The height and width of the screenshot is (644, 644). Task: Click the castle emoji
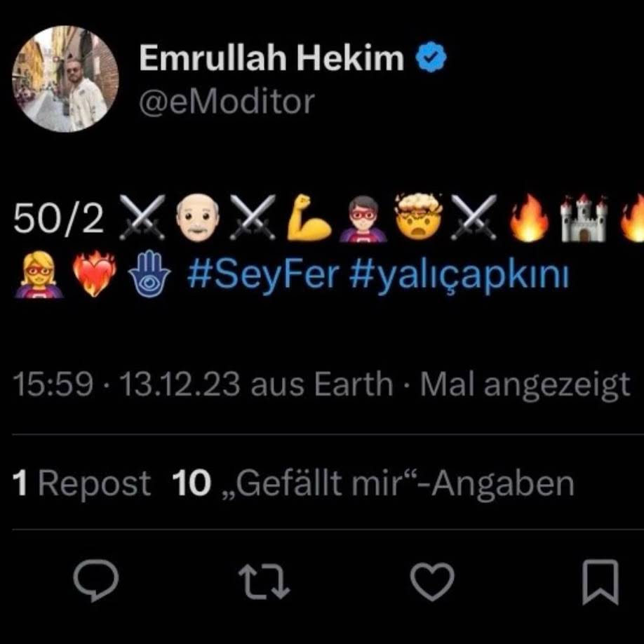click(582, 218)
